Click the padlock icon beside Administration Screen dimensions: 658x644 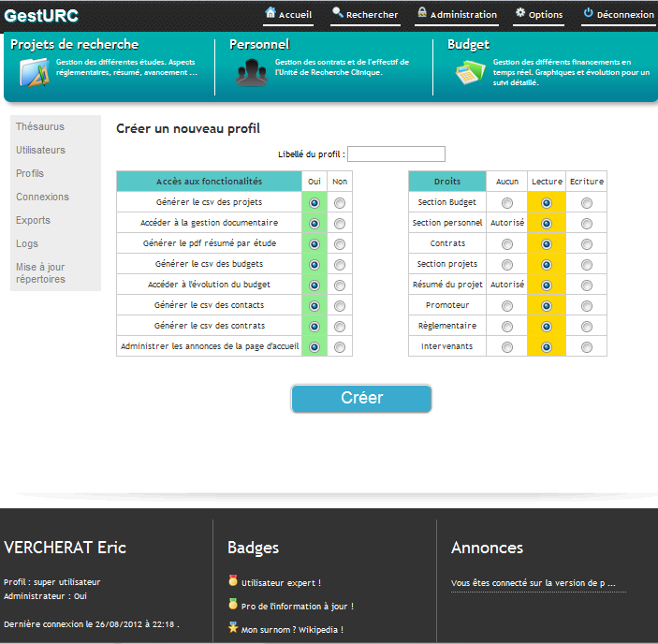(x=422, y=12)
